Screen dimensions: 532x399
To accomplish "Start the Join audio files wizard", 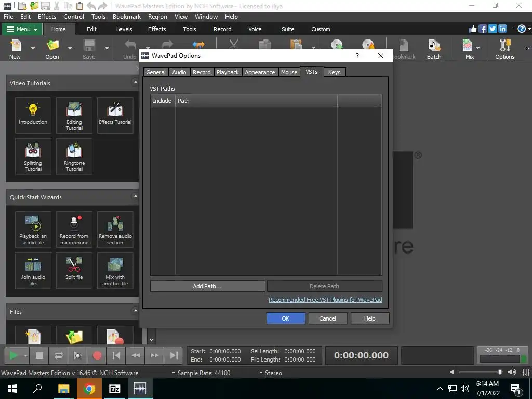I will click(33, 270).
